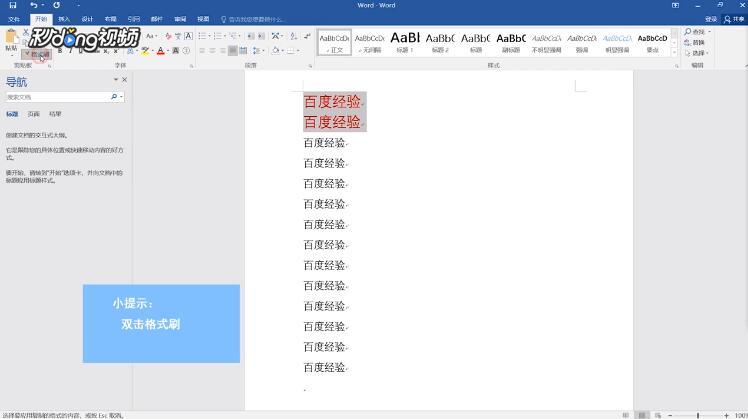This screenshot has height=419, width=748.
Task: Click the Character Border 'A' icon
Action: 188,36
